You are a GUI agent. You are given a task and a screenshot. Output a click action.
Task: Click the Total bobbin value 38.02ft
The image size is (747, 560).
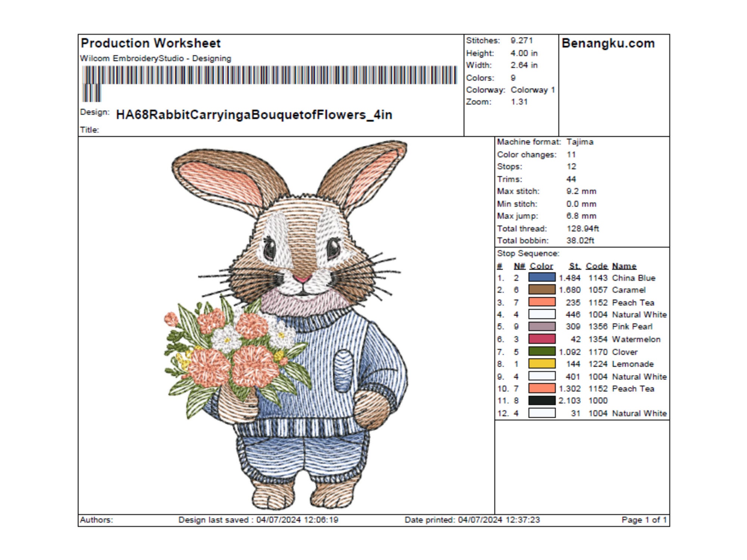[580, 240]
